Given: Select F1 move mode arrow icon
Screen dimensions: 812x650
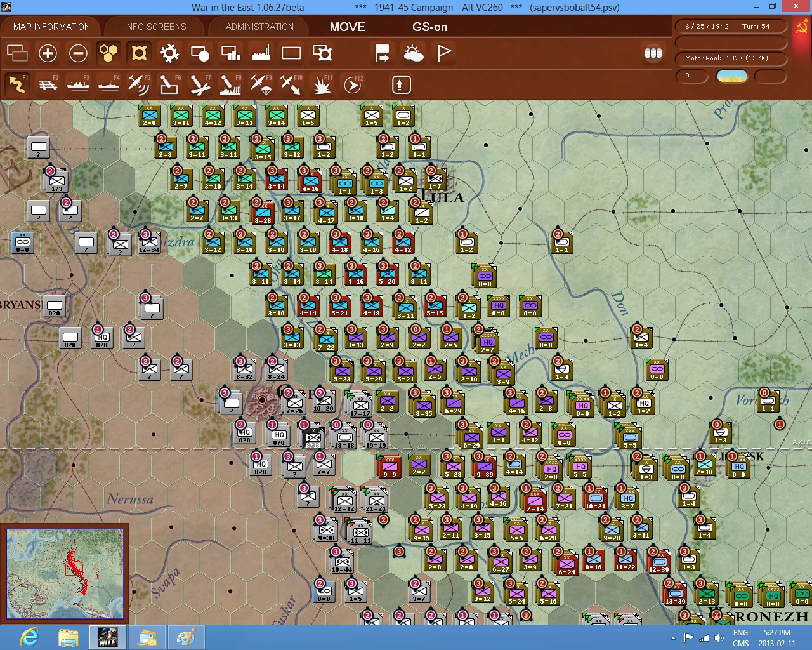Looking at the screenshot, I should tap(17, 84).
